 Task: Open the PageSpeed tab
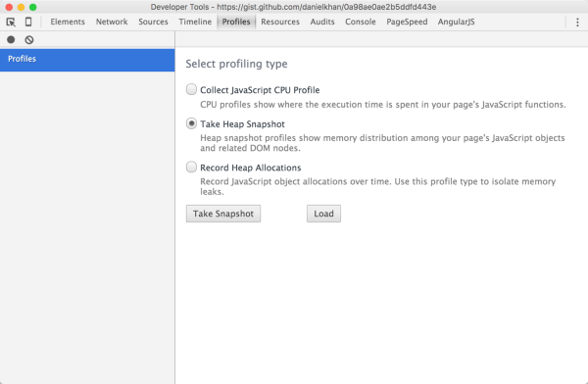click(x=407, y=22)
